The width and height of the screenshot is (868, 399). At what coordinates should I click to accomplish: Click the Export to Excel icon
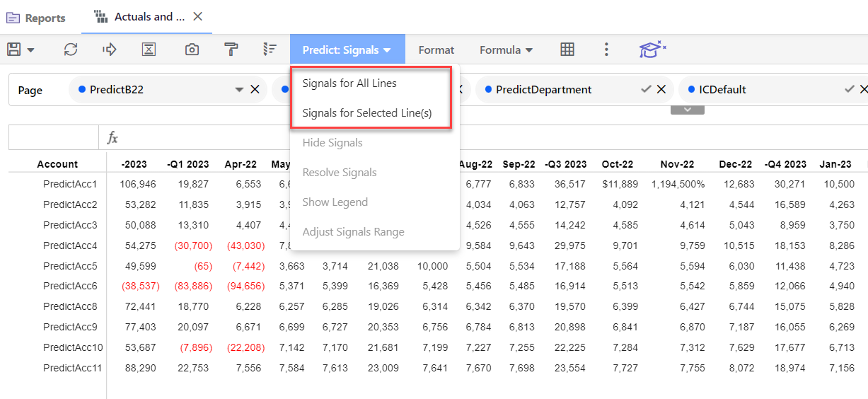[149, 50]
